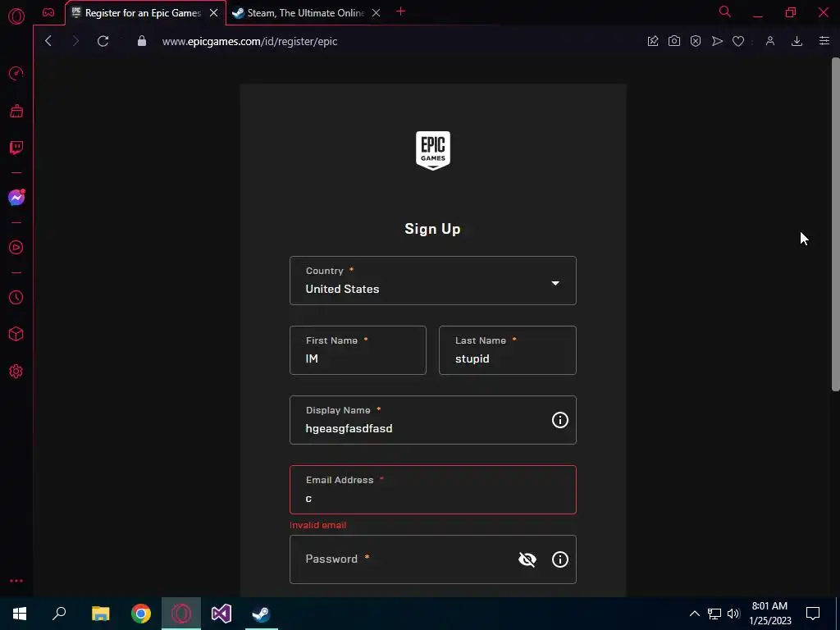Click the site security lock icon
This screenshot has width=840, height=630.
[x=141, y=41]
